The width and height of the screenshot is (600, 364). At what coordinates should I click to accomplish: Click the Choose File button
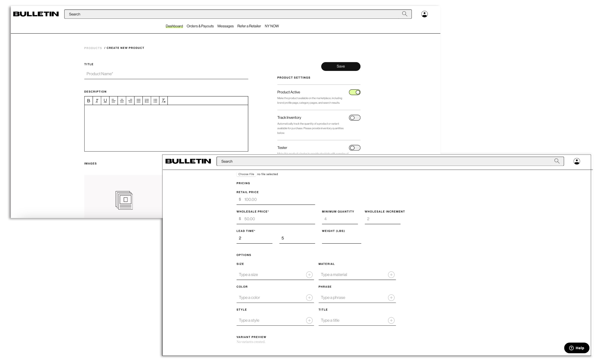(x=246, y=174)
